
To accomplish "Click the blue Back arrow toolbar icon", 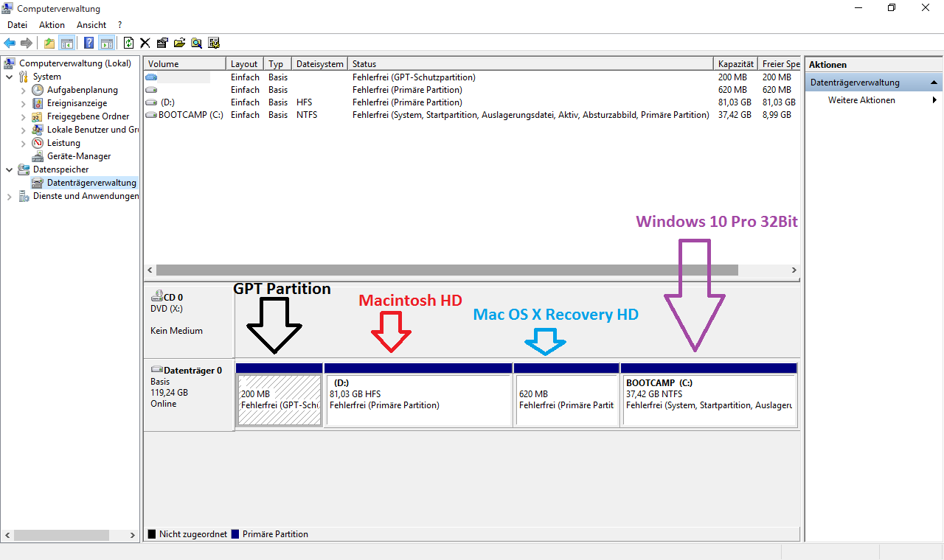I will (x=10, y=43).
